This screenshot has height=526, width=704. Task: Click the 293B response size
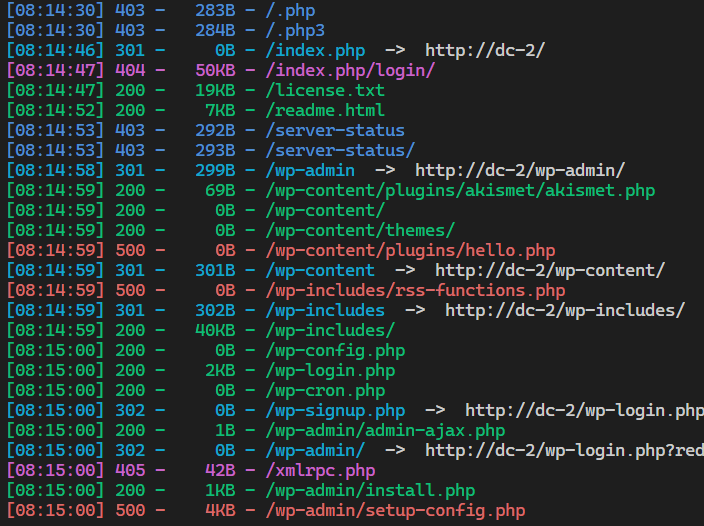(x=215, y=150)
